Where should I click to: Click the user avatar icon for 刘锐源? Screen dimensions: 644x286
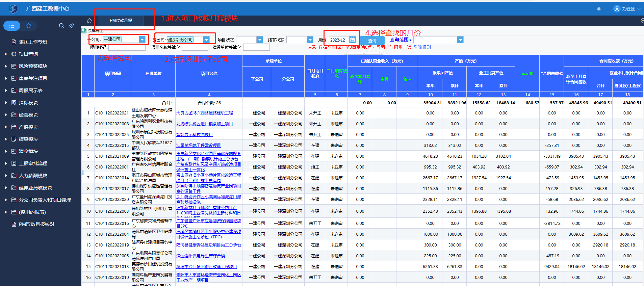click(x=617, y=9)
